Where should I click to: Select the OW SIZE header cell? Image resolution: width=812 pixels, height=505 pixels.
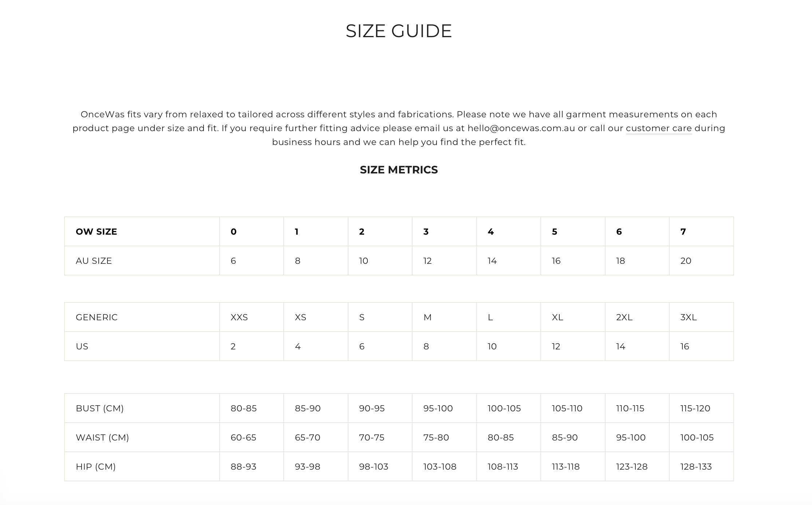tap(96, 232)
